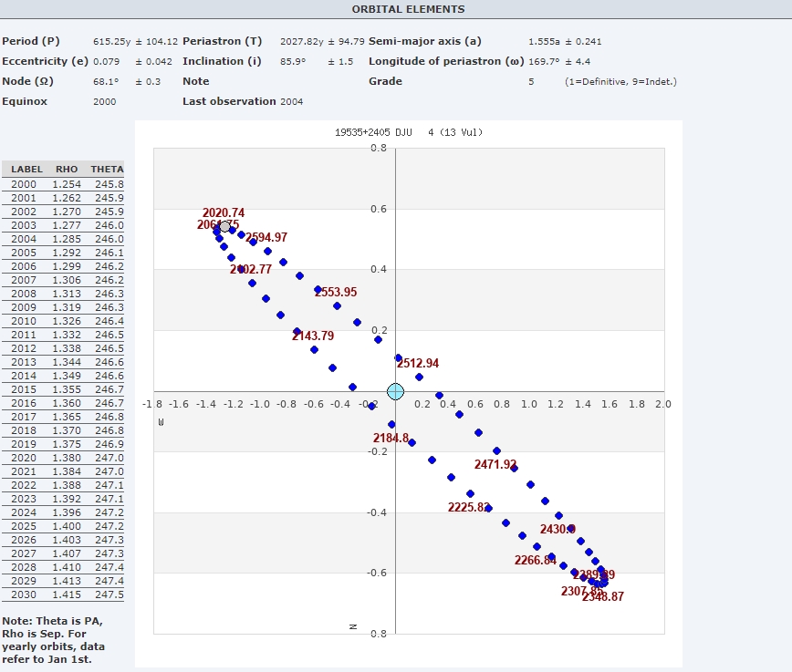Image resolution: width=792 pixels, height=672 pixels.
Task: Select the 2225.82 orbit label
Action: tap(469, 507)
